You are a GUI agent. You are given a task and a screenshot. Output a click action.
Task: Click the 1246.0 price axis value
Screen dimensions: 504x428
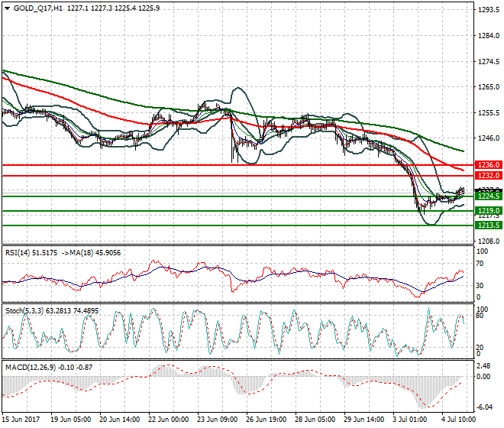(x=489, y=138)
